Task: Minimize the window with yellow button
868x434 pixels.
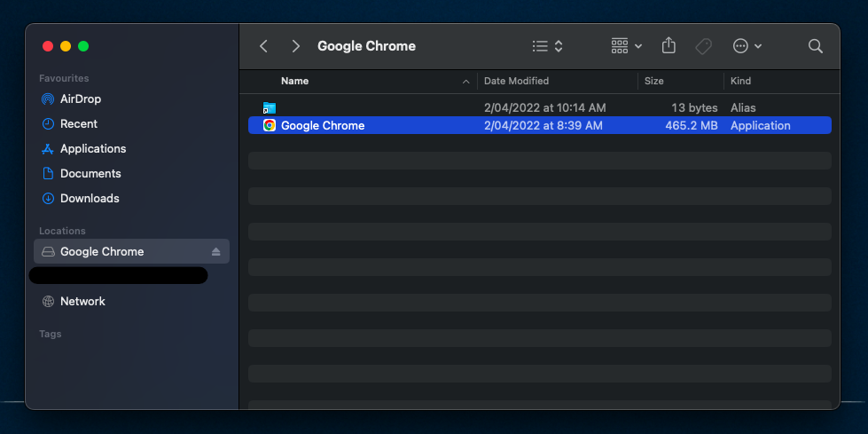Action: pyautogui.click(x=66, y=46)
